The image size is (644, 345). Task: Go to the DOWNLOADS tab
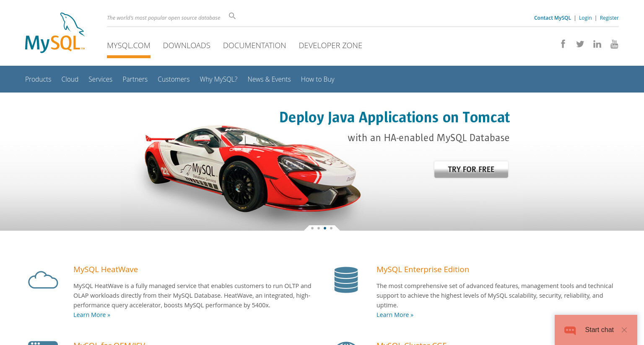(187, 45)
